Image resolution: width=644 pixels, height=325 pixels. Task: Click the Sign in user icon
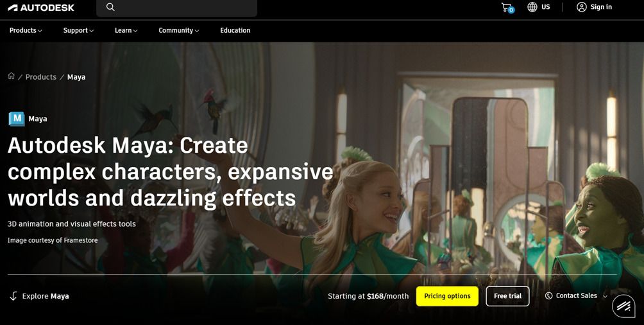tap(582, 7)
